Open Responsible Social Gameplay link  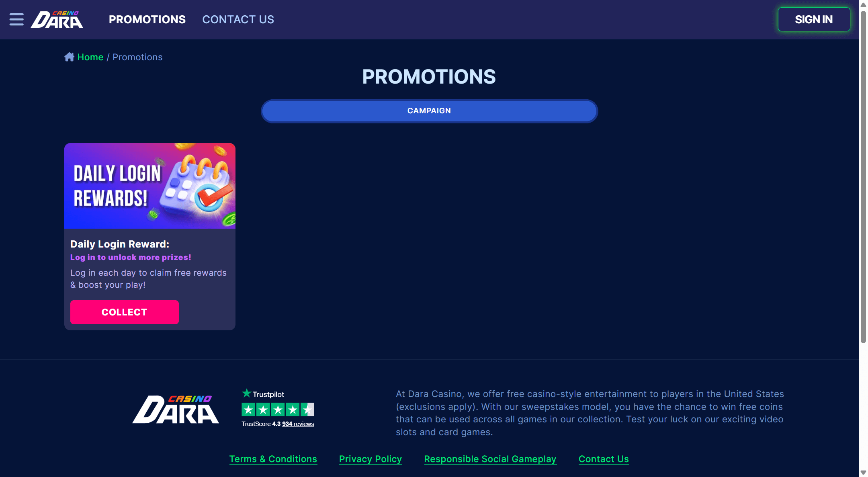coord(490,459)
